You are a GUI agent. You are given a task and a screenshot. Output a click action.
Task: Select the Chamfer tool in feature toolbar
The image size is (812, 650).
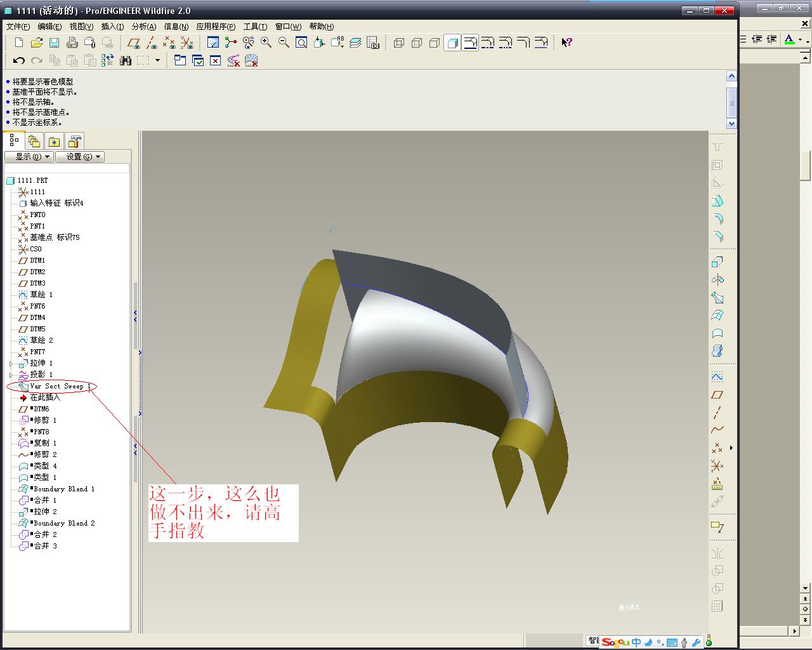(717, 237)
